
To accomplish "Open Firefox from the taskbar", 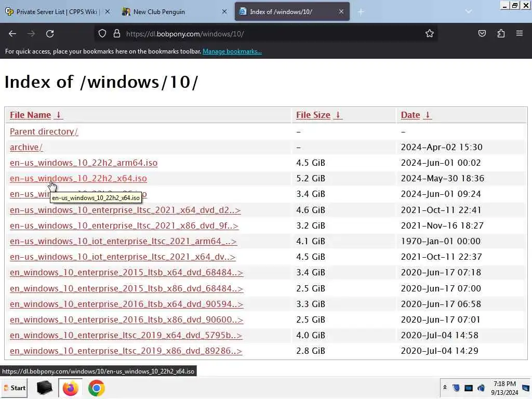I will [x=70, y=388].
